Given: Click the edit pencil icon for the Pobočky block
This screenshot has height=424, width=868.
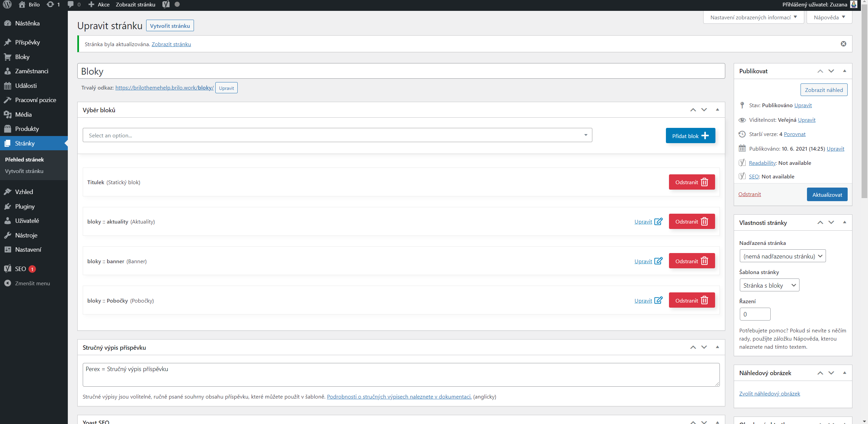Looking at the screenshot, I should tap(658, 301).
